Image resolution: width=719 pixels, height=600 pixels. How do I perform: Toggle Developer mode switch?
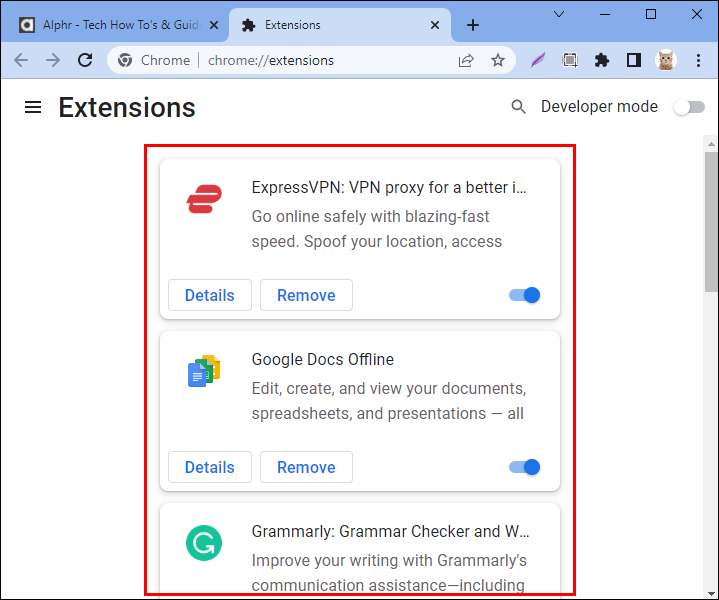[689, 107]
